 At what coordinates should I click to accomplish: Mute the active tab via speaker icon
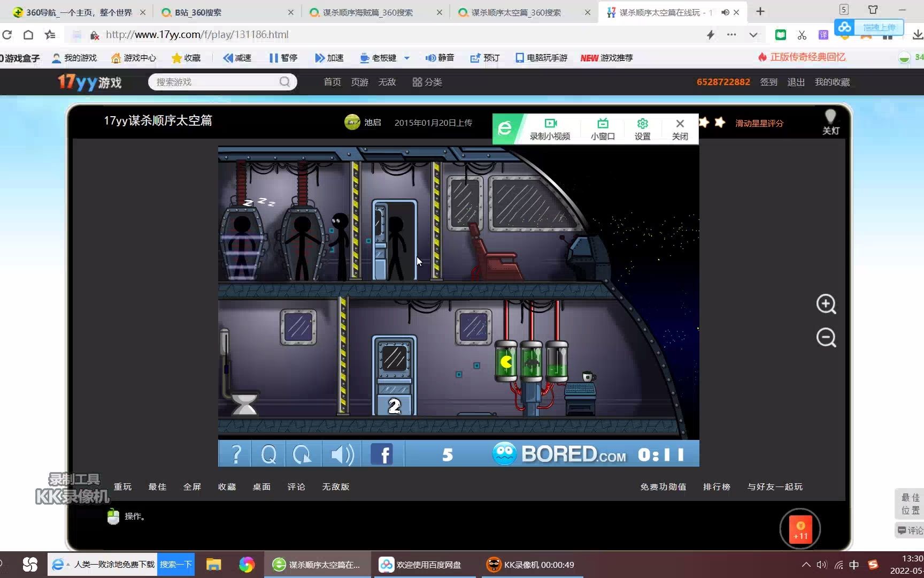pyautogui.click(x=725, y=12)
